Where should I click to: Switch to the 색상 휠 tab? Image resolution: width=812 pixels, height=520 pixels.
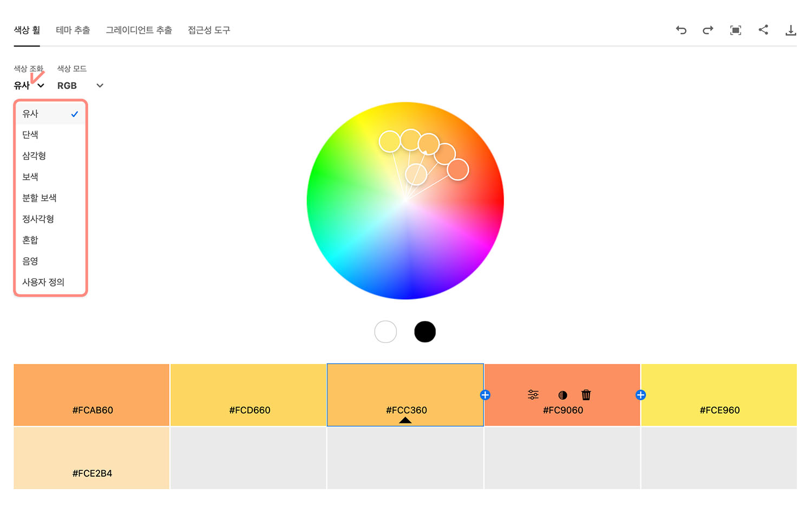[27, 30]
